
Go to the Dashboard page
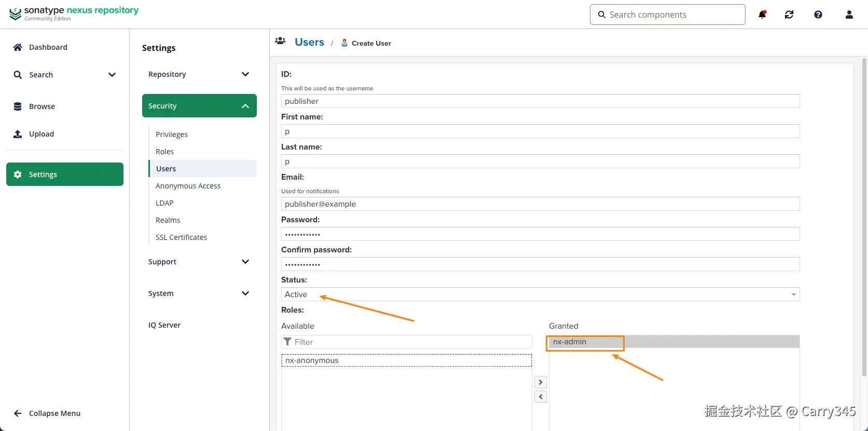point(48,47)
